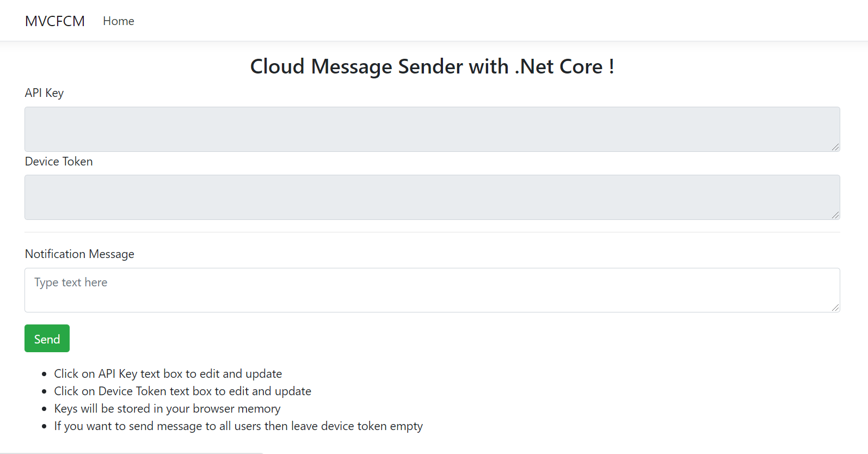Click the Device Token textarea resize grip
Screen dimensions: 868x454
836,215
